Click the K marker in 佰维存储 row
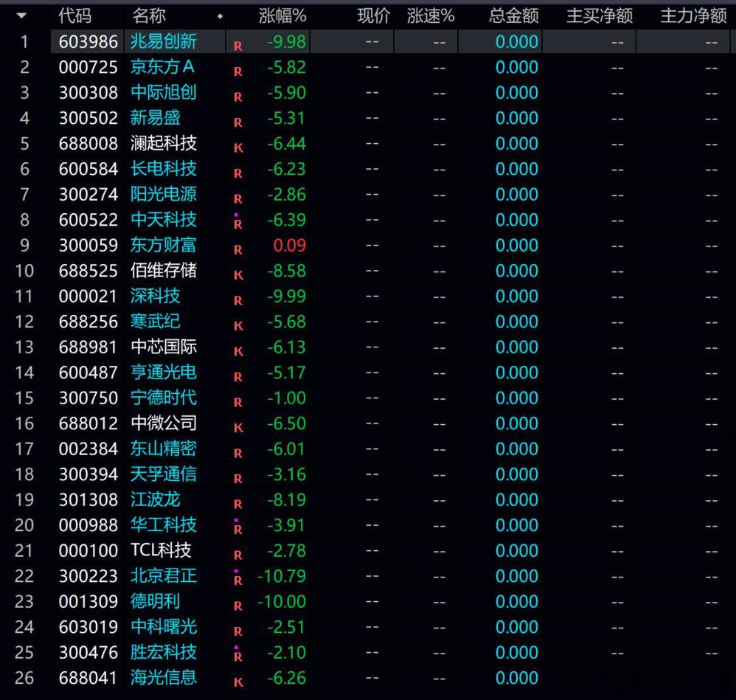Viewport: 736px width, 700px height. tap(238, 275)
